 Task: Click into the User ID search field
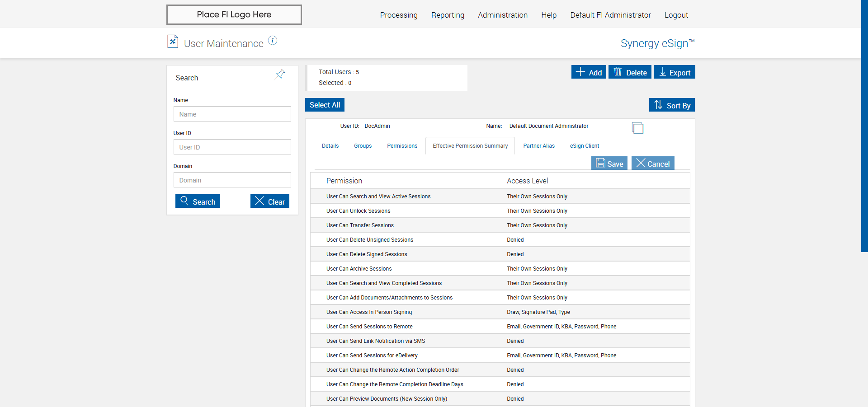pyautogui.click(x=232, y=147)
